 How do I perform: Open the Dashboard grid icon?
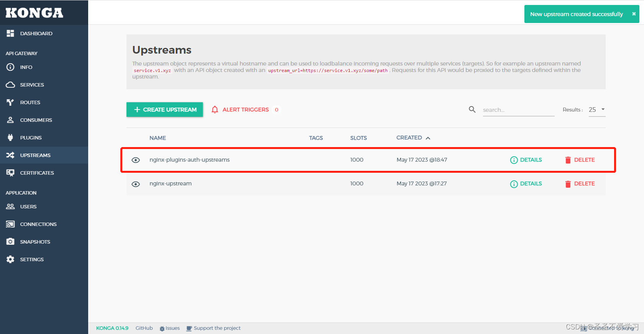10,33
